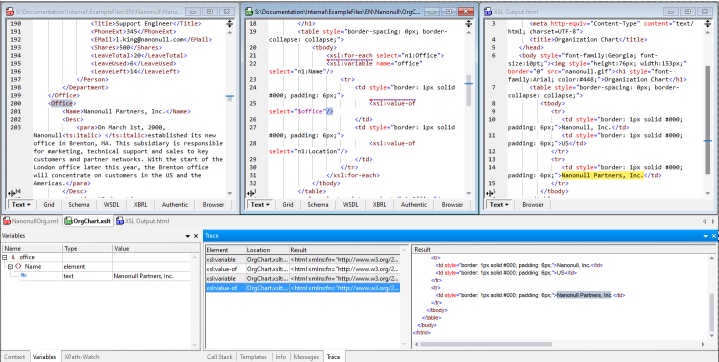Switch to the Call Stack tab

(x=220, y=356)
